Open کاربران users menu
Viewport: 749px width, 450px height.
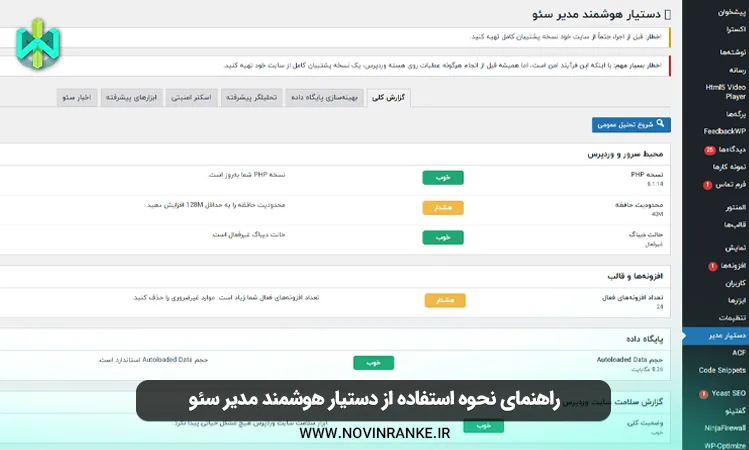[736, 283]
